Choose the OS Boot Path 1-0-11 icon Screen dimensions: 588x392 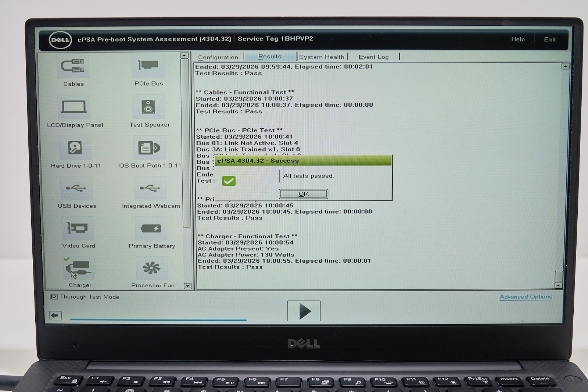coord(149,148)
